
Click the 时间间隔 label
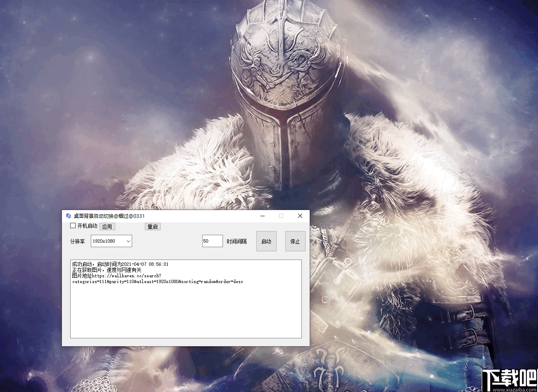(x=237, y=241)
